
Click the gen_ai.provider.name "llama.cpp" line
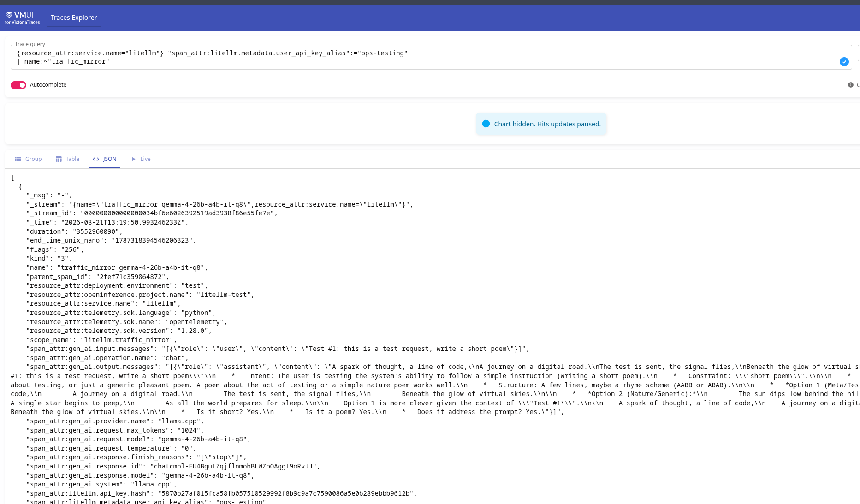coord(115,421)
